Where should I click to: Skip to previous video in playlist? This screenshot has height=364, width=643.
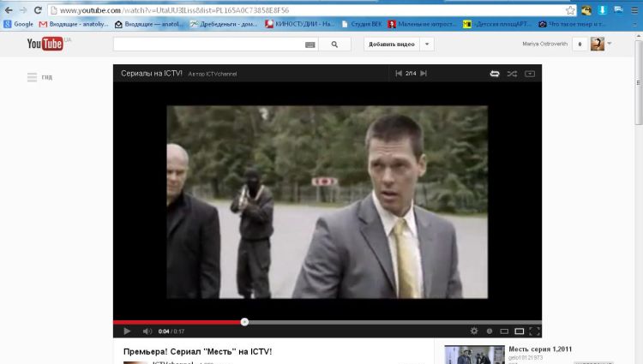tap(398, 74)
